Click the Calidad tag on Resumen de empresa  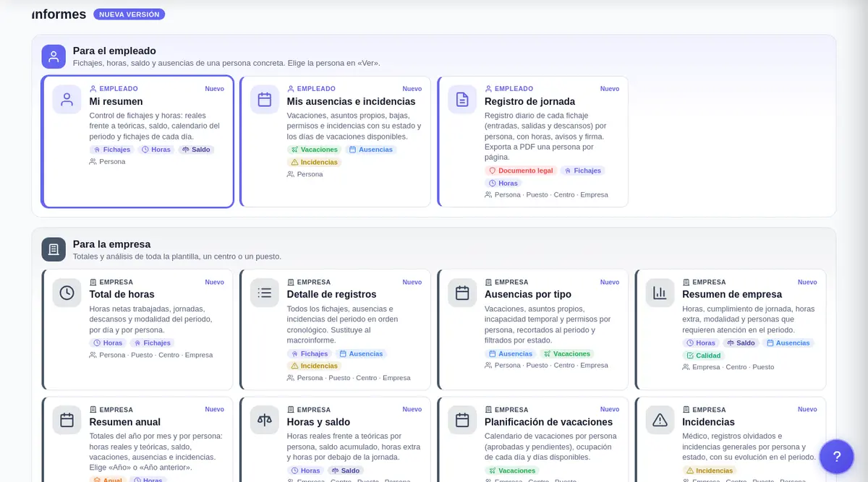point(703,356)
